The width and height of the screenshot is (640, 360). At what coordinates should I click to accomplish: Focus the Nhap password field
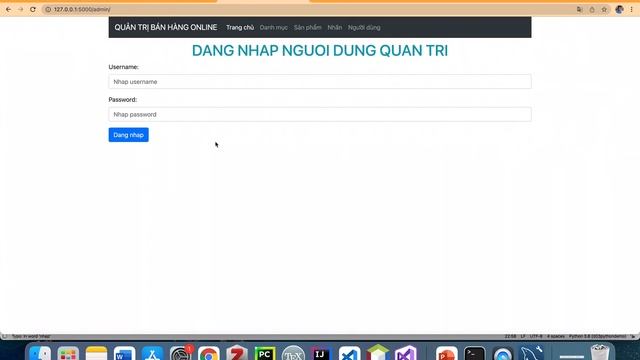[x=320, y=114]
